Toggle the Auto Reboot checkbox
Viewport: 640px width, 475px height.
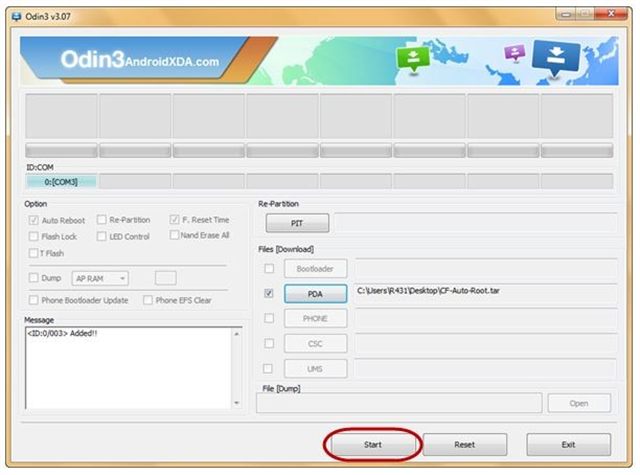[33, 220]
